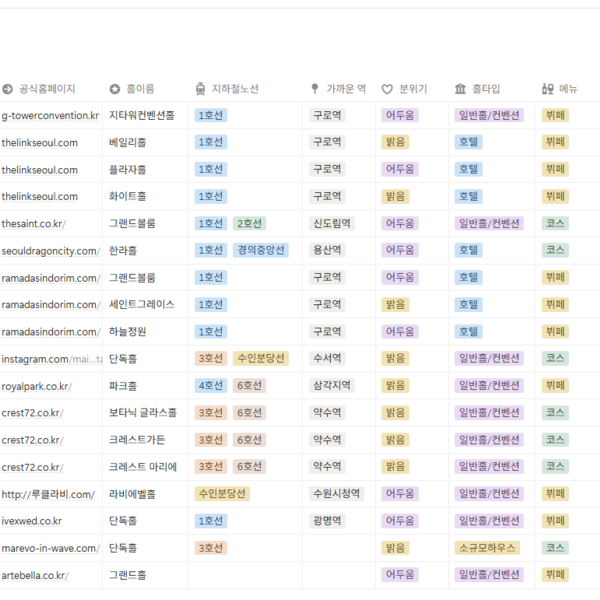Click 뷔페 tag in 그랜드홀 row

(555, 575)
